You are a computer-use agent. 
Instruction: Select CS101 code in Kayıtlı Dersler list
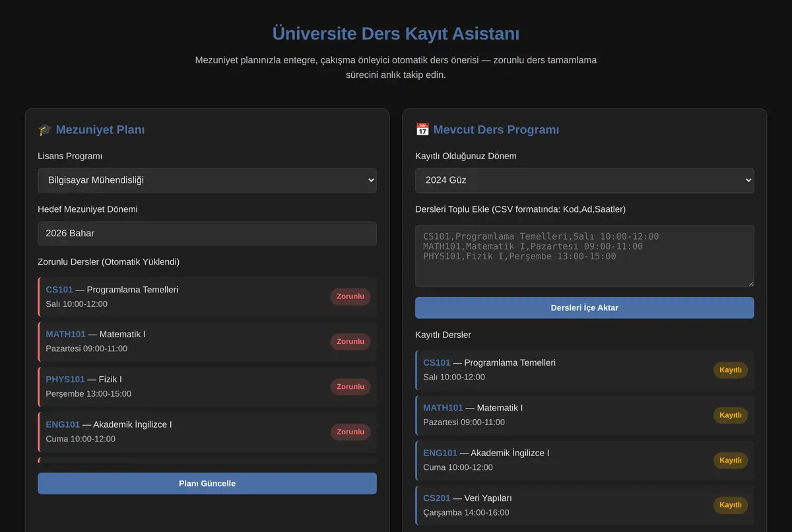437,363
